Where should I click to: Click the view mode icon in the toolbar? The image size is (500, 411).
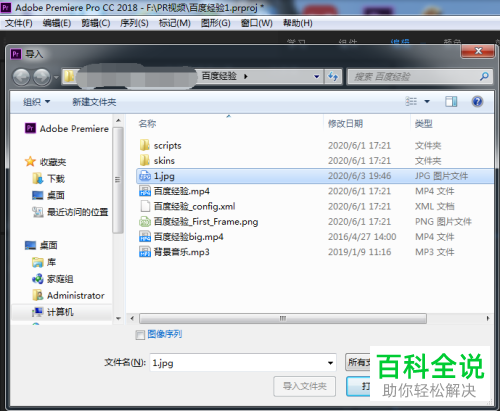(411, 101)
